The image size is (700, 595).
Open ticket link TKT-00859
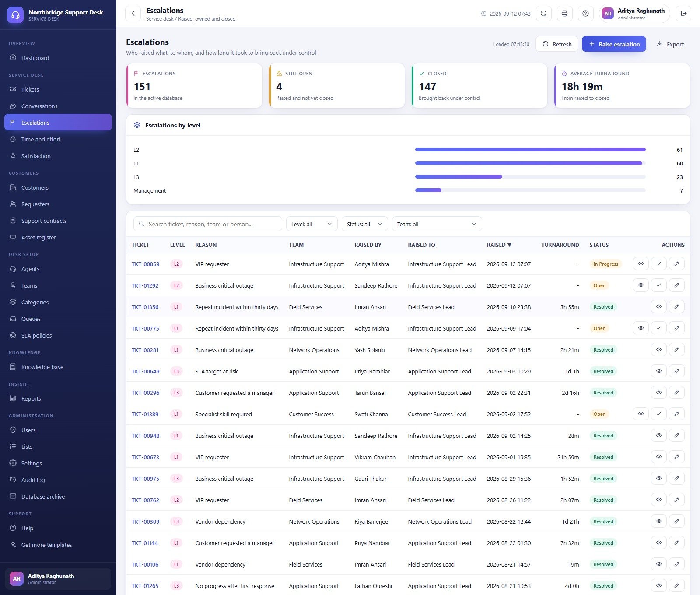[145, 264]
